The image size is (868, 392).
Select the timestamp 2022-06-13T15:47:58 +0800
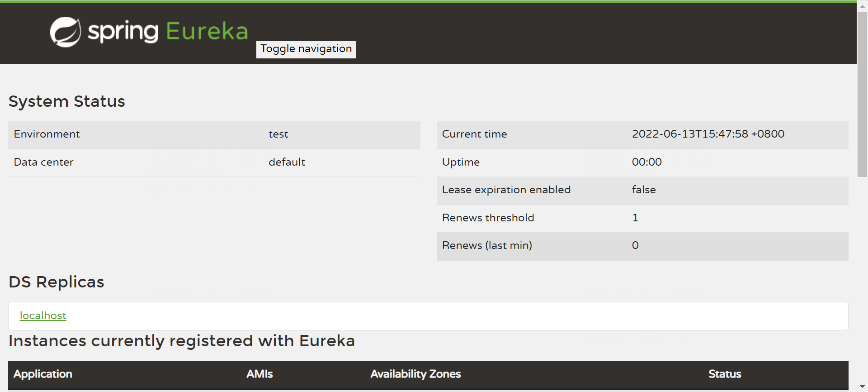point(708,134)
